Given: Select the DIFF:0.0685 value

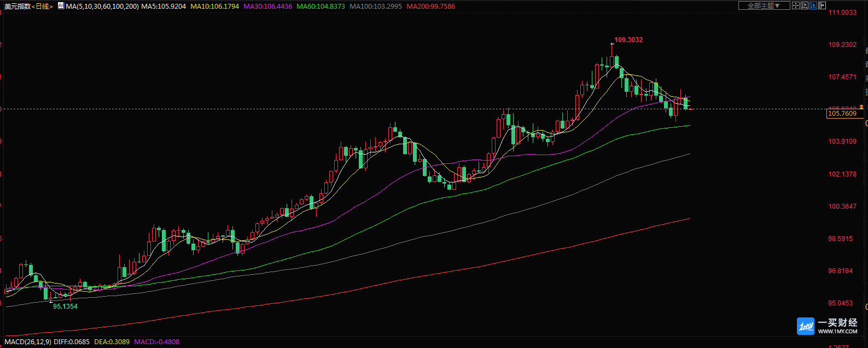Looking at the screenshot, I should pos(72,342).
